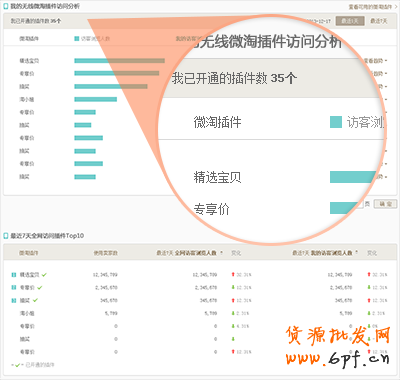Click the mobile icon beside 我的无线微淘插件访问分析 title
The image size is (400, 380).
coord(6,6)
